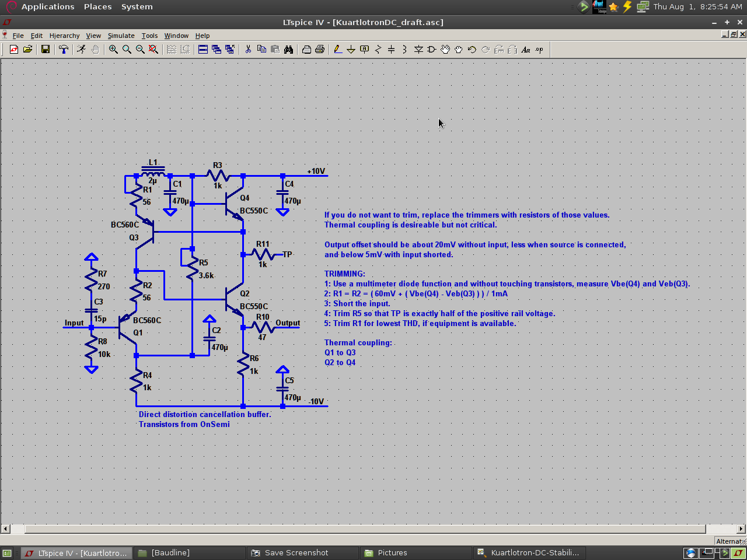Open the component gate symbol tool

(432, 50)
